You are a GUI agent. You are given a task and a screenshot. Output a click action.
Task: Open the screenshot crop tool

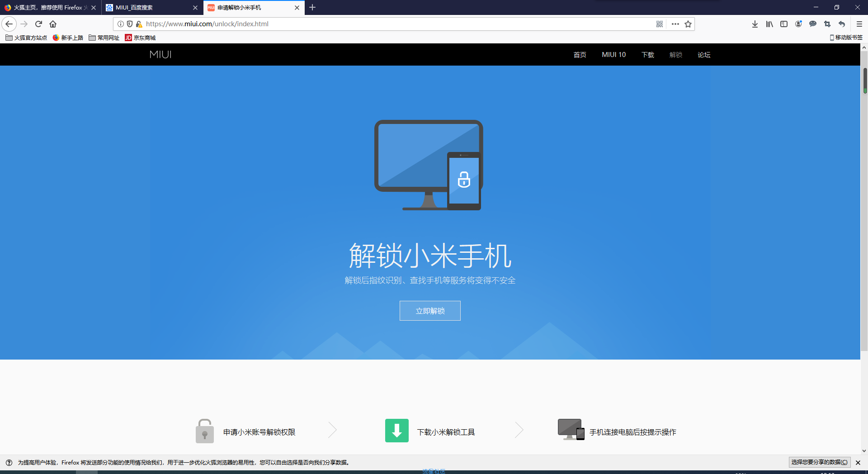[x=827, y=24]
